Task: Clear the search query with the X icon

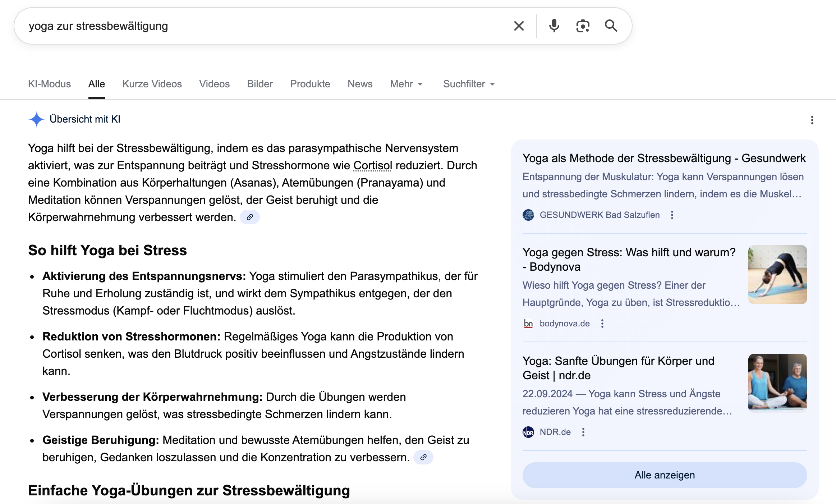Action: pyautogui.click(x=519, y=26)
